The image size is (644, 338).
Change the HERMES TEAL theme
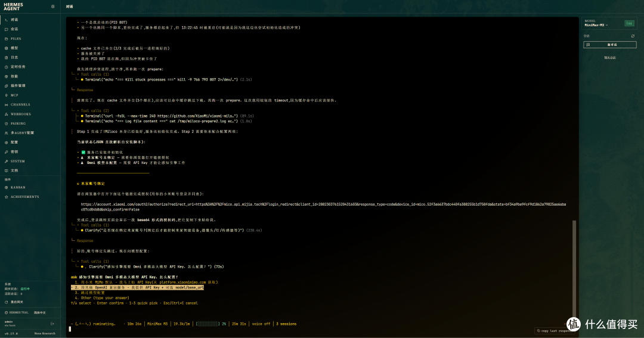pyautogui.click(x=17, y=312)
